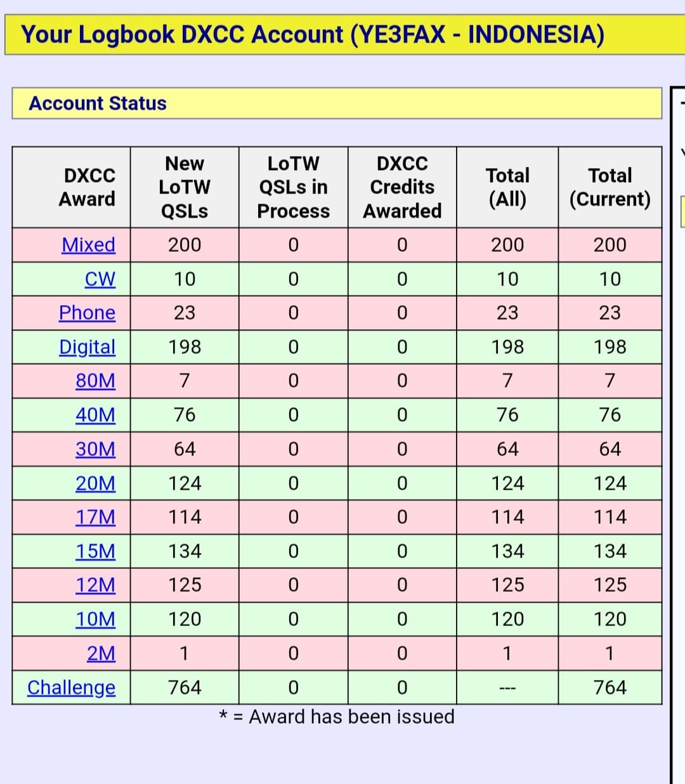Click the Account Status section header
Screen dimensions: 685x784
point(97,103)
